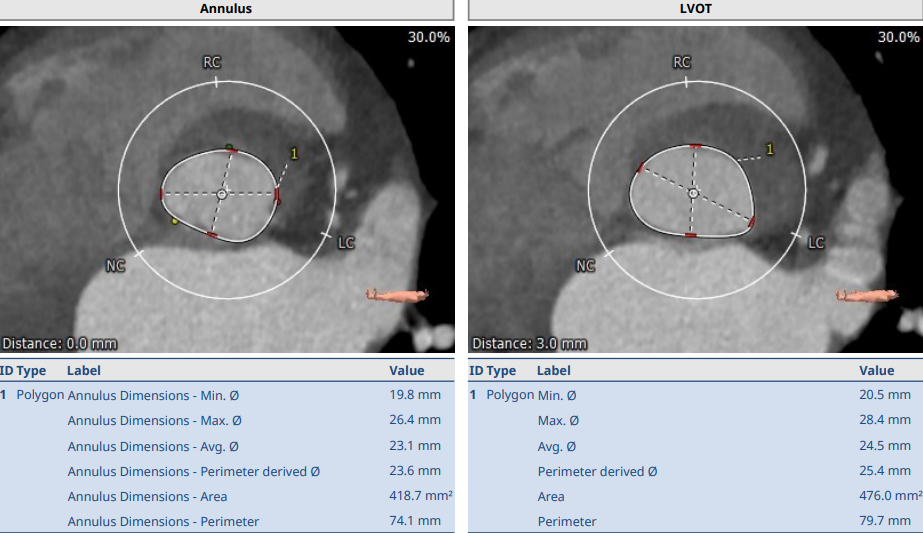Click the yellow polygon label 1 in Annulus view
The height and width of the screenshot is (533, 923).
click(293, 153)
